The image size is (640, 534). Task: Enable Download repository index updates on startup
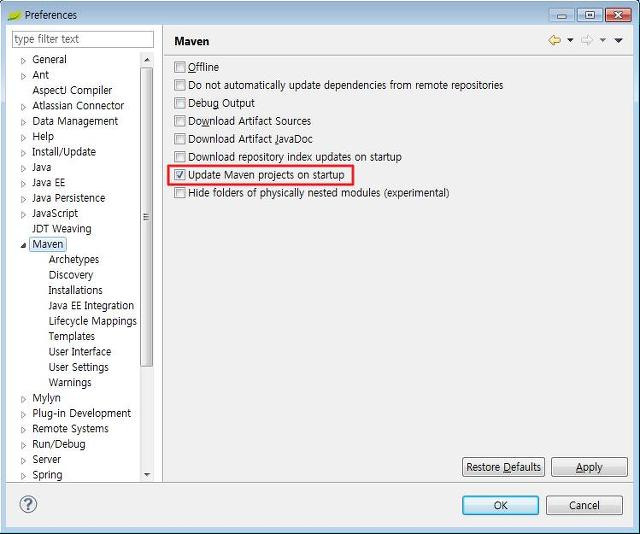[x=180, y=157]
